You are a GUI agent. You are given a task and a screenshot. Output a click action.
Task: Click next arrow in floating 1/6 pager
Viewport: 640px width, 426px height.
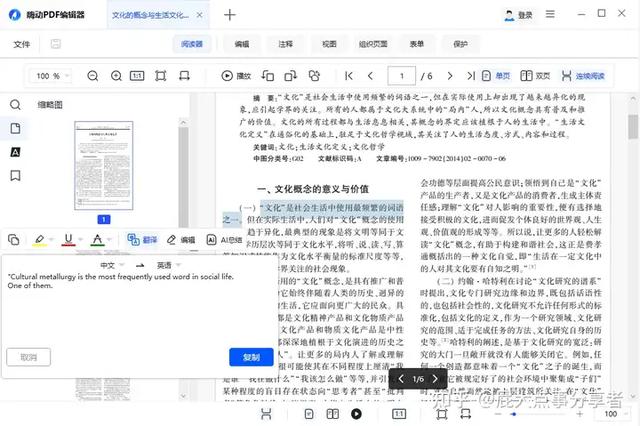click(x=435, y=379)
